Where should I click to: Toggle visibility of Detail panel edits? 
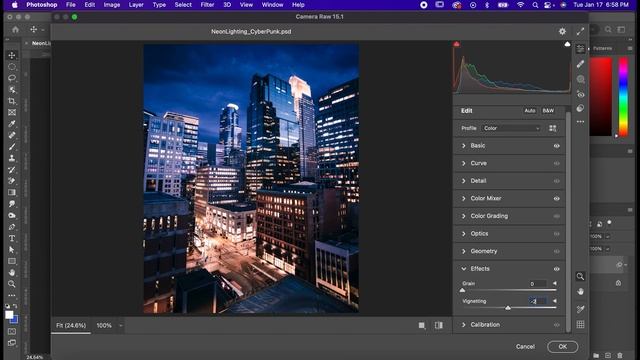(556, 181)
